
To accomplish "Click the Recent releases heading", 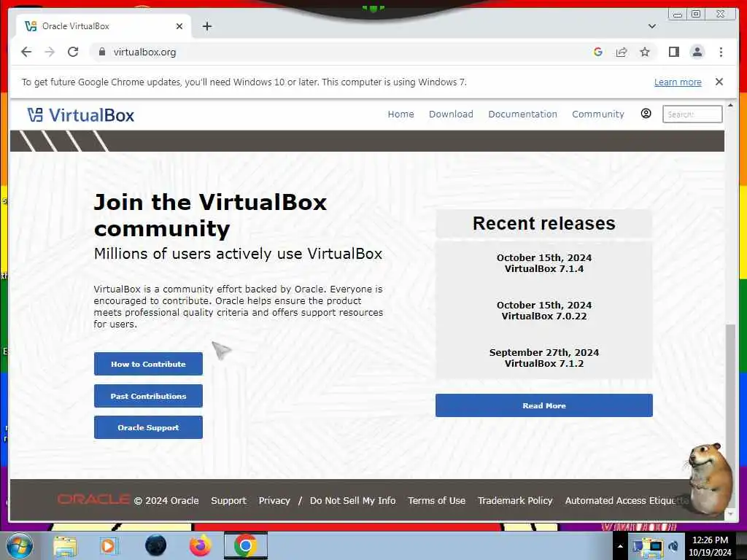I will click(544, 223).
